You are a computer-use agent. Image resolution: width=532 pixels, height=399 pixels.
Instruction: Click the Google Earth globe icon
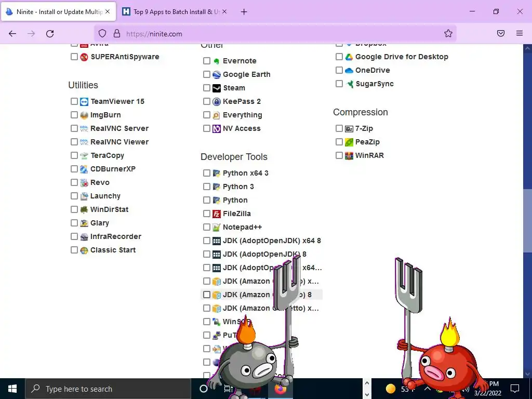pyautogui.click(x=217, y=75)
